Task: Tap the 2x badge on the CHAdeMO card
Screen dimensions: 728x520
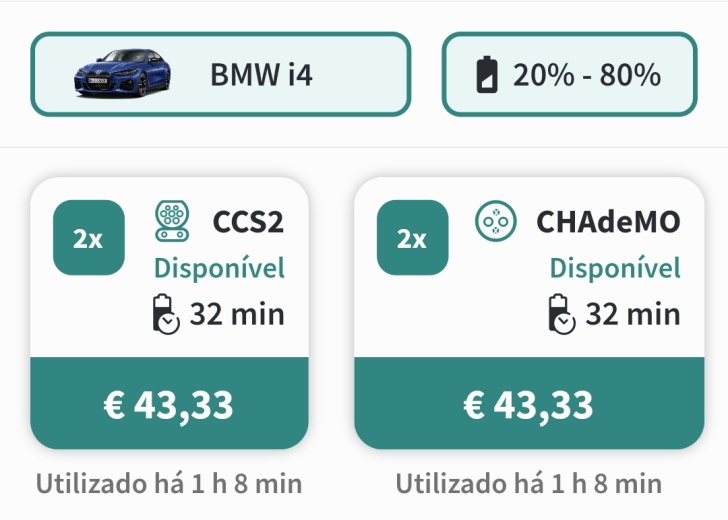Action: [412, 238]
